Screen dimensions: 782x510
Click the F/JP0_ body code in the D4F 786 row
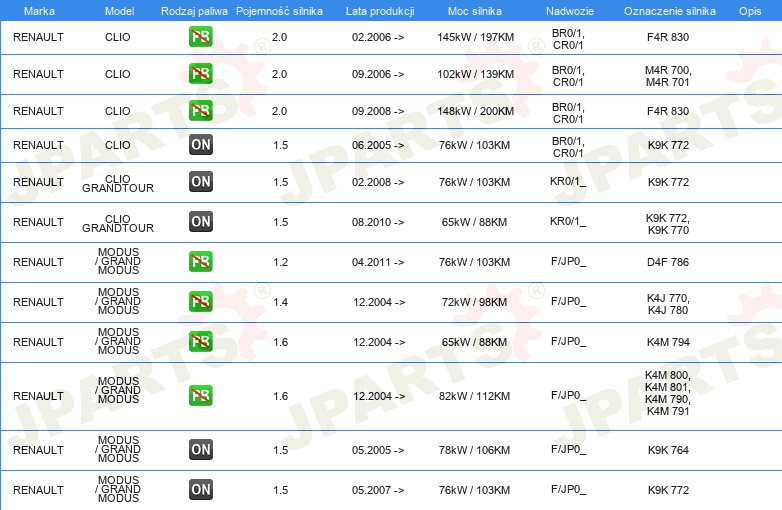568,261
